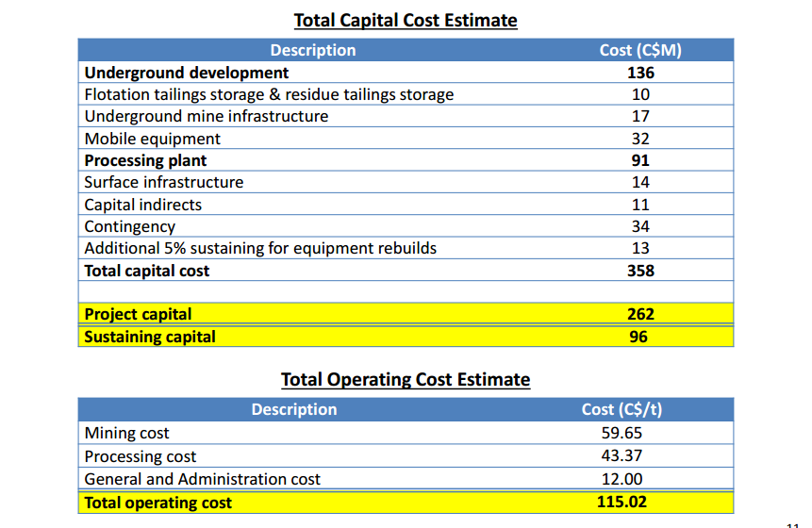The image size is (812, 528).
Task: Click the value 59.65
Action: (621, 433)
